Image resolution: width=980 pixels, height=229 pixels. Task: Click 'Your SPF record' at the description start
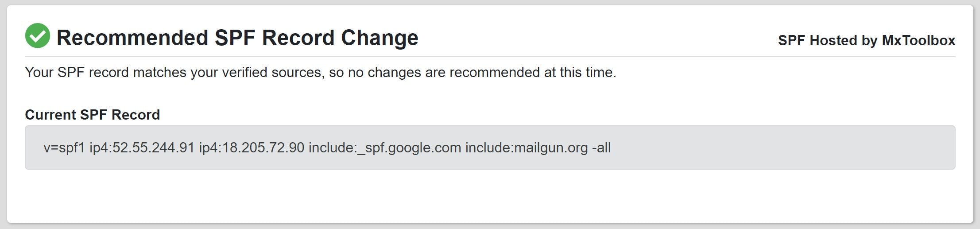tap(77, 72)
